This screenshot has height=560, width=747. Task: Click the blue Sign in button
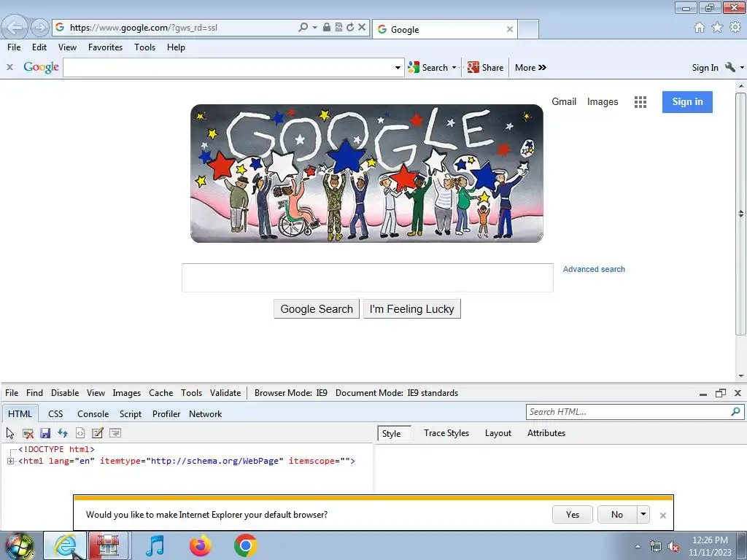coord(687,102)
